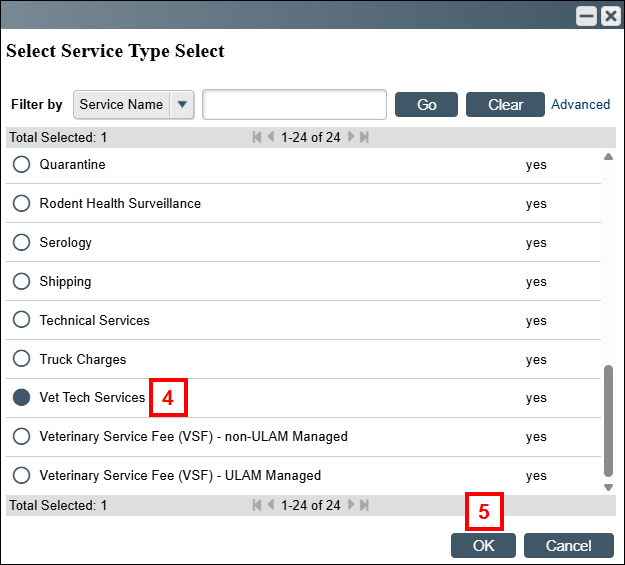This screenshot has width=625, height=565.
Task: Go to previous page in top pager
Action: click(x=271, y=137)
